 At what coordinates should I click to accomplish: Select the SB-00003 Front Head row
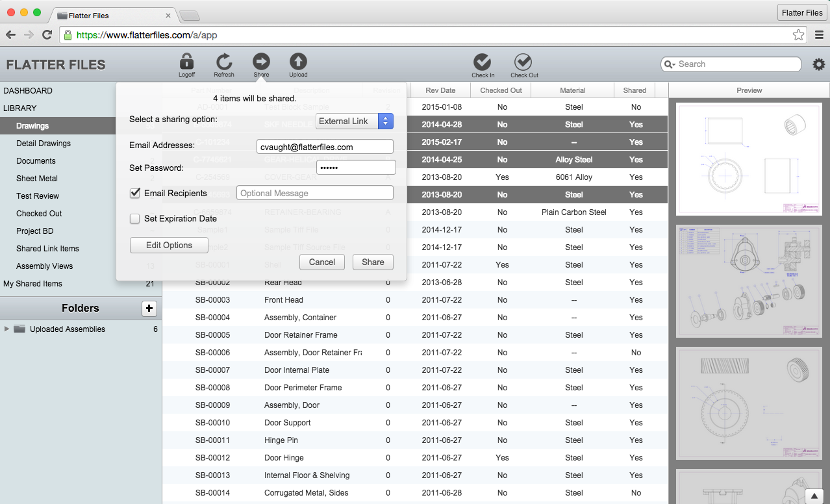[415, 300]
